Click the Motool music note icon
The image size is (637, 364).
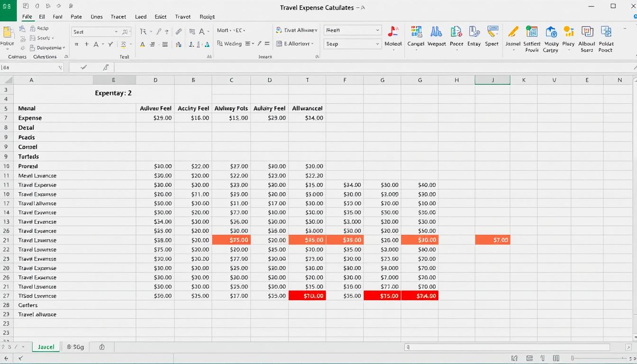(x=393, y=32)
